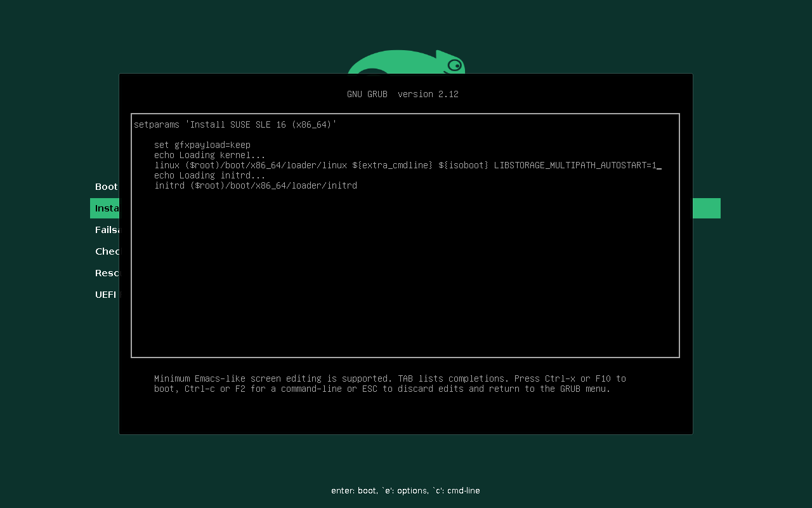Click the green SUSE chameleon logo
812x508 pixels.
pos(406,62)
